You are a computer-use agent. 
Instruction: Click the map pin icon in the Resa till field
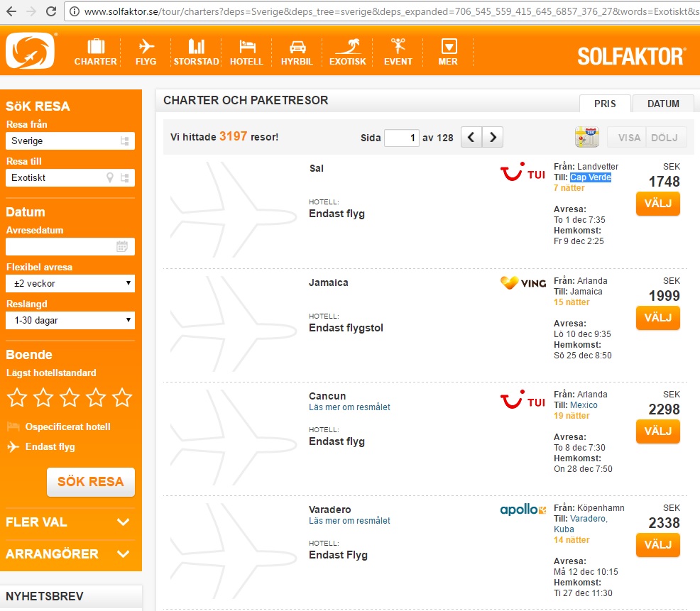(110, 177)
